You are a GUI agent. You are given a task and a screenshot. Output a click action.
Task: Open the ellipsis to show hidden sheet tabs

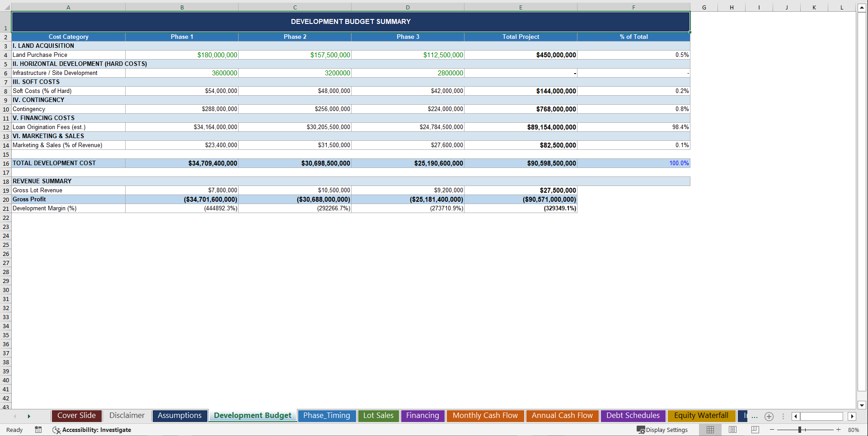pyautogui.click(x=755, y=417)
